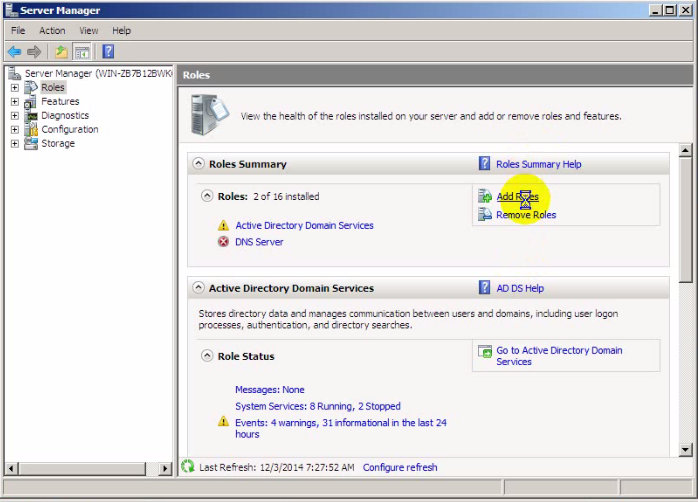Click the Server Manager title bar icon

pos(11,10)
